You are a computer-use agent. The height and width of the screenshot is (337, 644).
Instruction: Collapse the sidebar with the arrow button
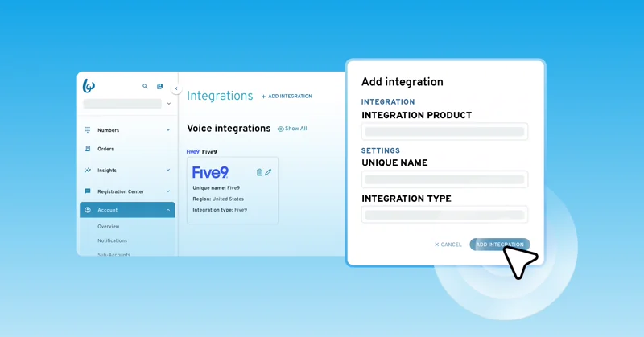click(176, 89)
